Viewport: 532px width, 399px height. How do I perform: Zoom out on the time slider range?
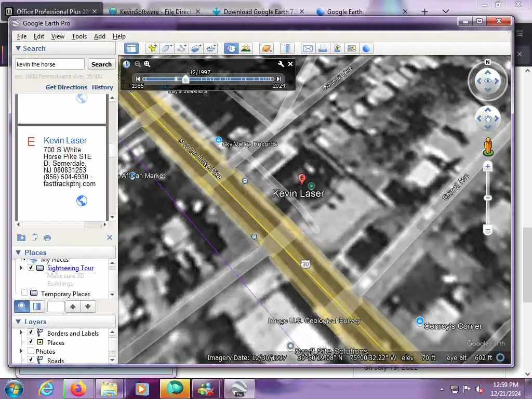[137, 64]
